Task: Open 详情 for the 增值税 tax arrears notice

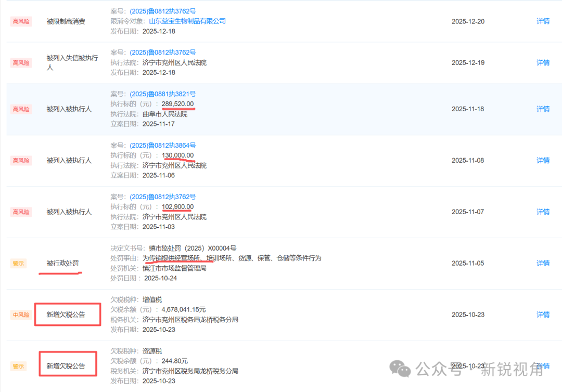Action: point(543,315)
